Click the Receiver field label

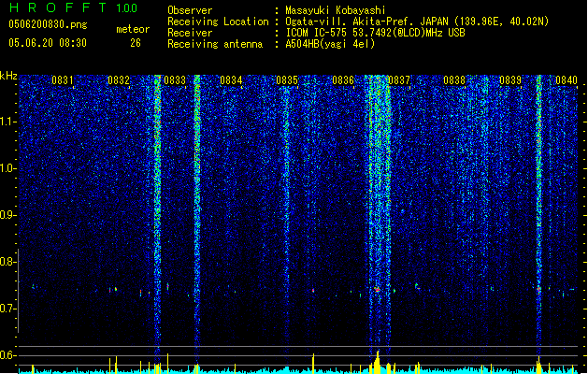190,33
